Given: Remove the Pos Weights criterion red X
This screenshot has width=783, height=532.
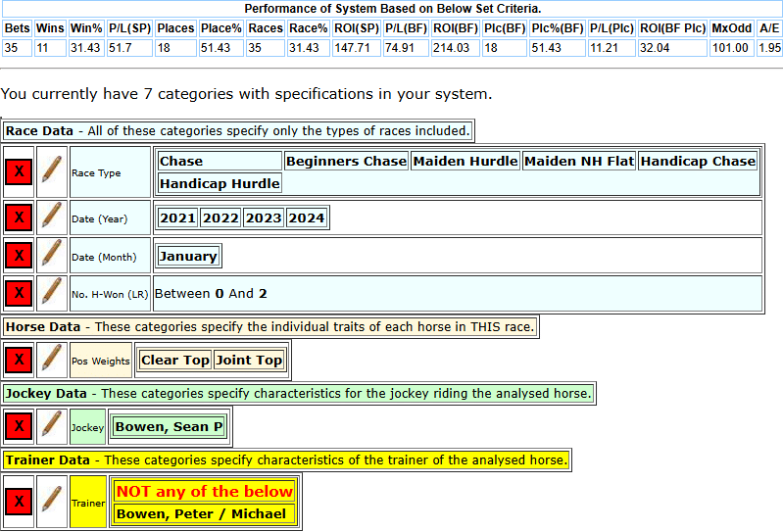Looking at the screenshot, I should coord(19,360).
